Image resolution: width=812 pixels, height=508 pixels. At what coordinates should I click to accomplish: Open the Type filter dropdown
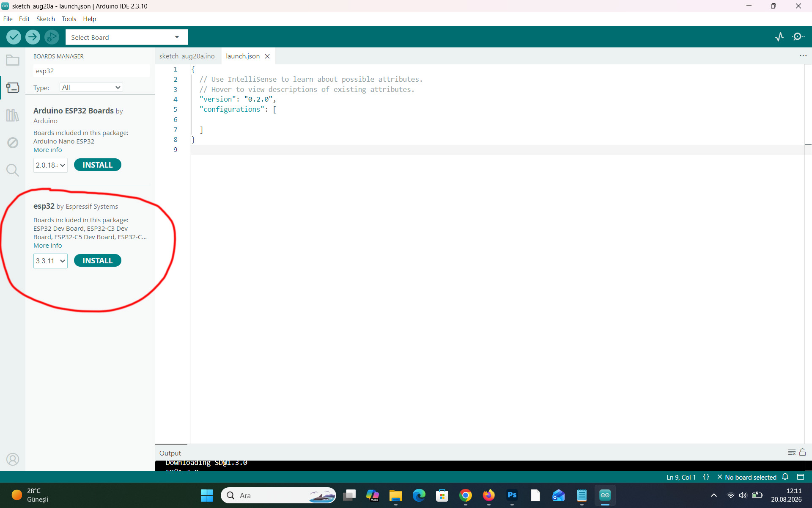[x=91, y=87]
